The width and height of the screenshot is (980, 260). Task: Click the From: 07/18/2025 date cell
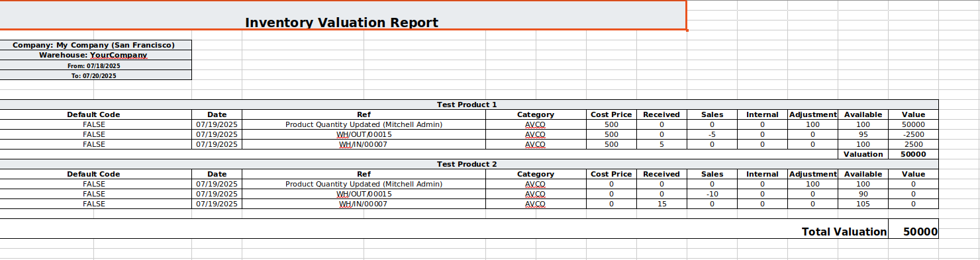95,65
